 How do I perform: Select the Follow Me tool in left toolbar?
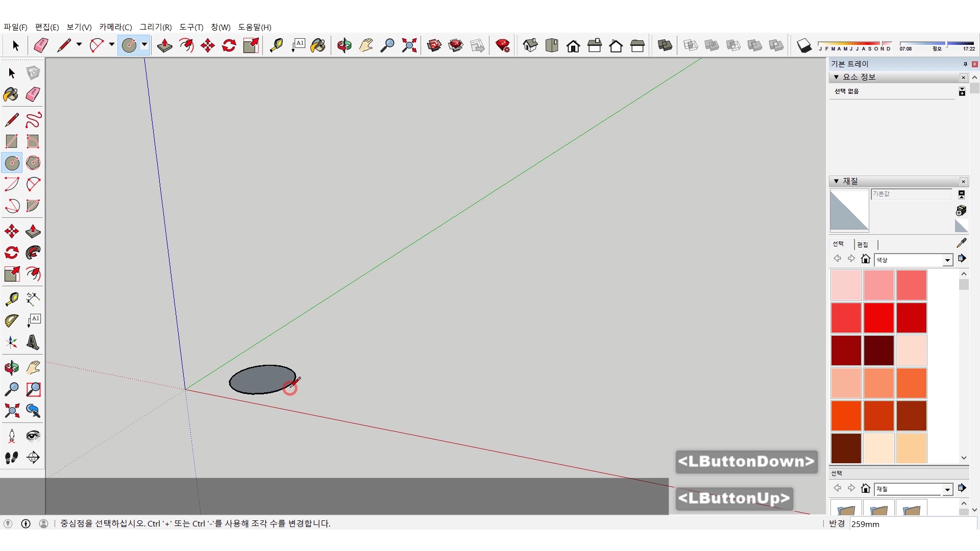tap(33, 253)
